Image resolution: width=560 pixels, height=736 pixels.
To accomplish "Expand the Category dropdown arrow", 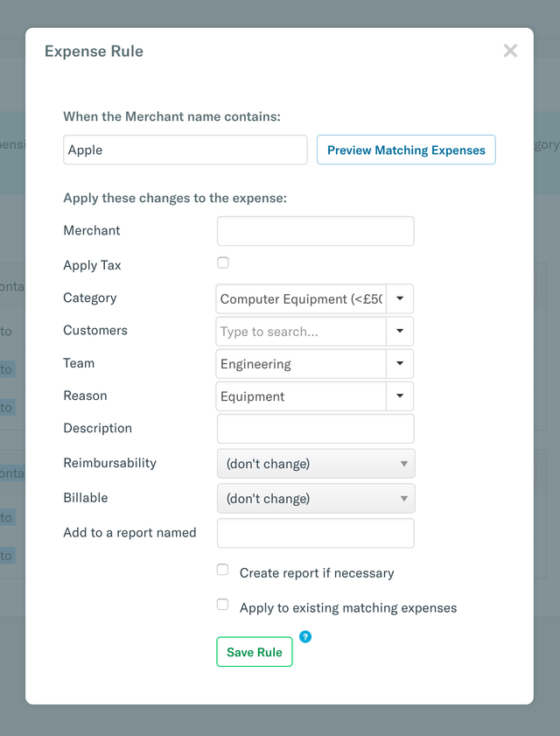I will tap(400, 298).
